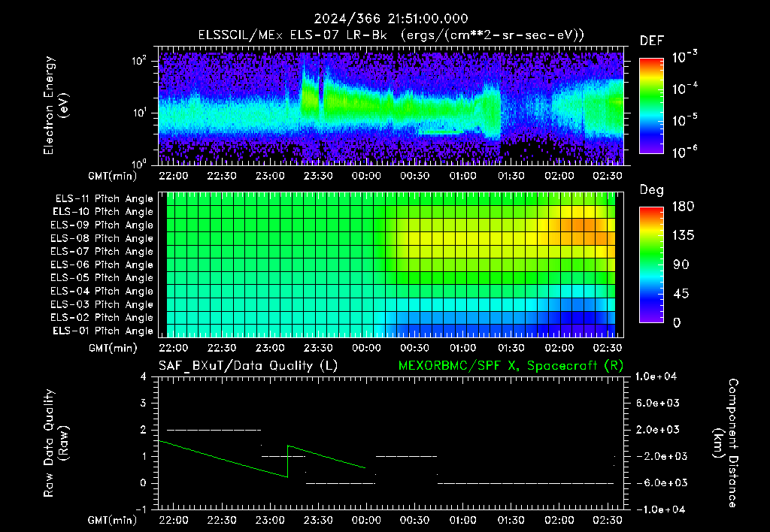
Task: Click the ELS-03 Pitch Angle row label
Action: [102, 305]
